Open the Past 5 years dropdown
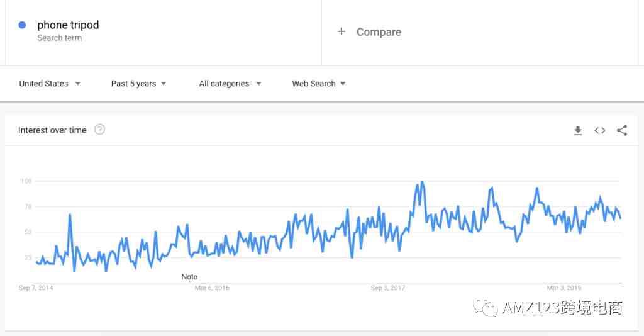644x336 pixels. (x=138, y=84)
